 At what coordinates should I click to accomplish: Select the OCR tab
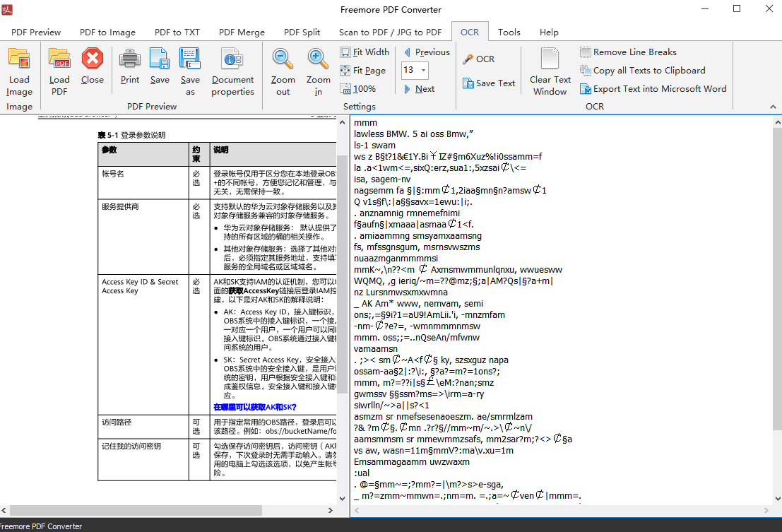[470, 32]
